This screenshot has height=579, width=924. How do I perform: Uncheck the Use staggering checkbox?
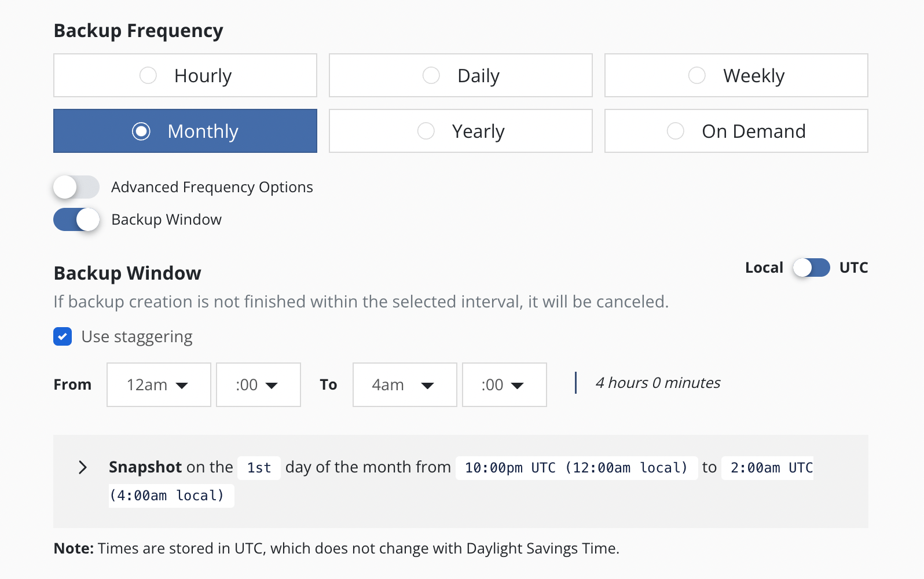[x=63, y=336]
